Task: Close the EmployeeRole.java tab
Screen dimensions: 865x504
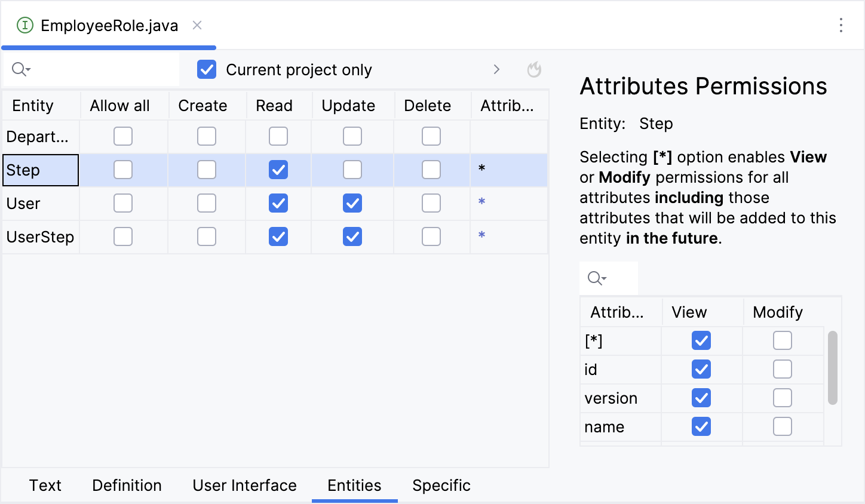Action: click(x=197, y=25)
